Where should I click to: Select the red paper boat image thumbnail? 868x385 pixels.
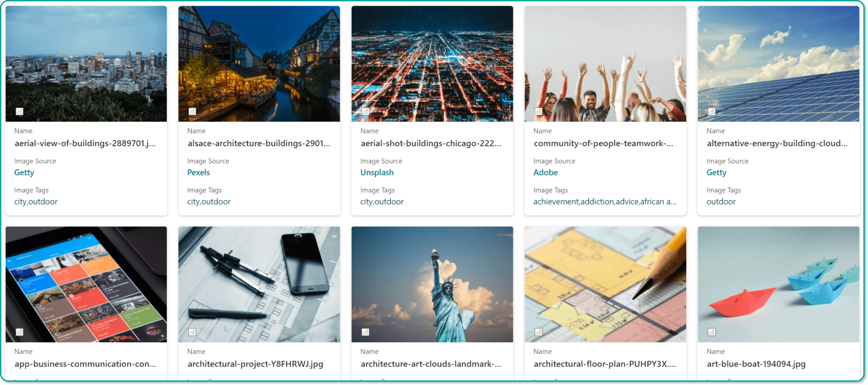point(778,284)
